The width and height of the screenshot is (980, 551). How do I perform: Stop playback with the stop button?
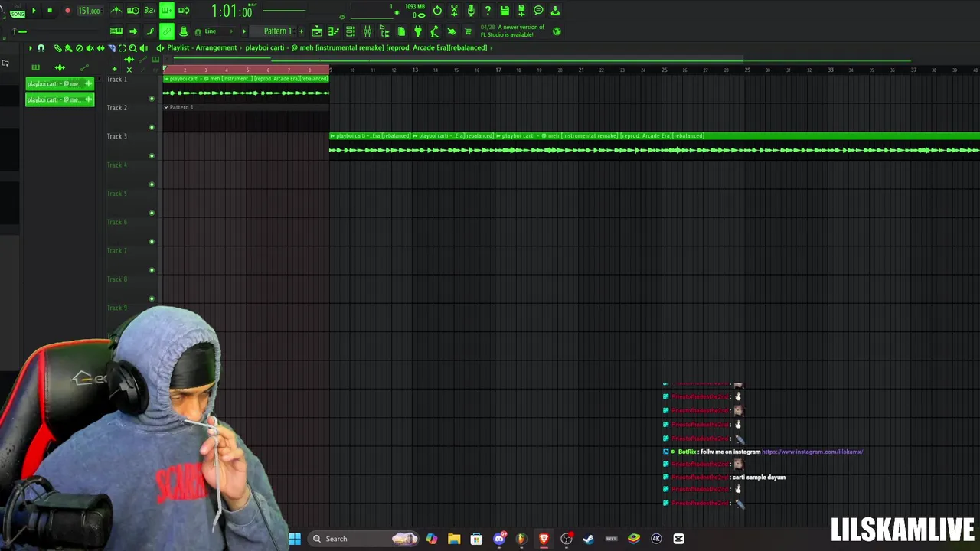coord(50,11)
